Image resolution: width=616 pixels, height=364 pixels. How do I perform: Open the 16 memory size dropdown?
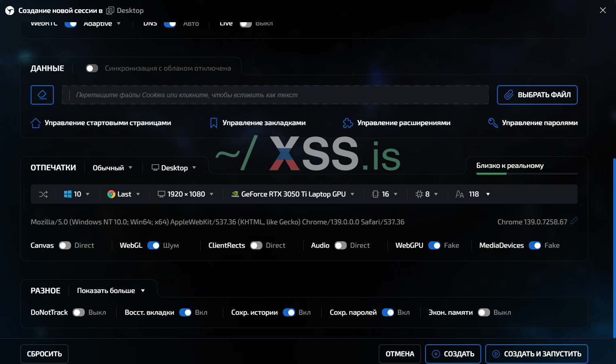tap(385, 194)
